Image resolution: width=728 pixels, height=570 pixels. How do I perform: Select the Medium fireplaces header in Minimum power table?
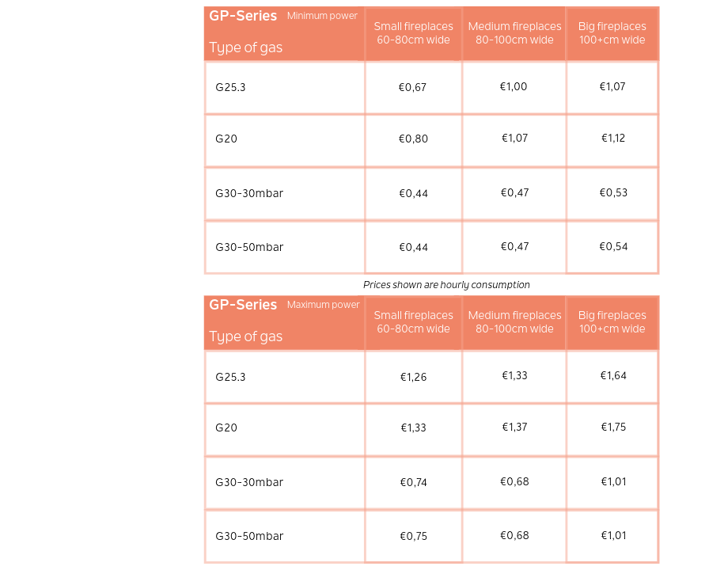pos(514,33)
